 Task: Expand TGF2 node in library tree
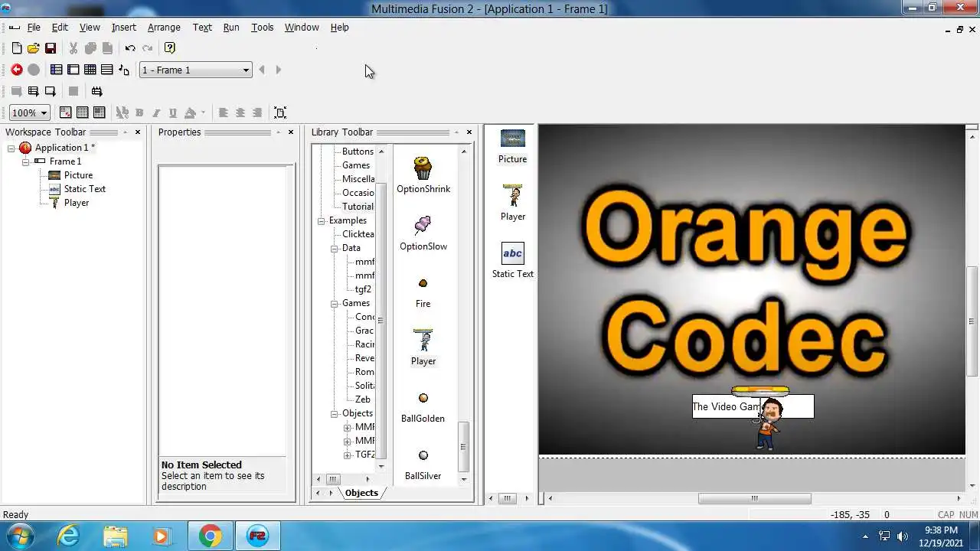(348, 455)
